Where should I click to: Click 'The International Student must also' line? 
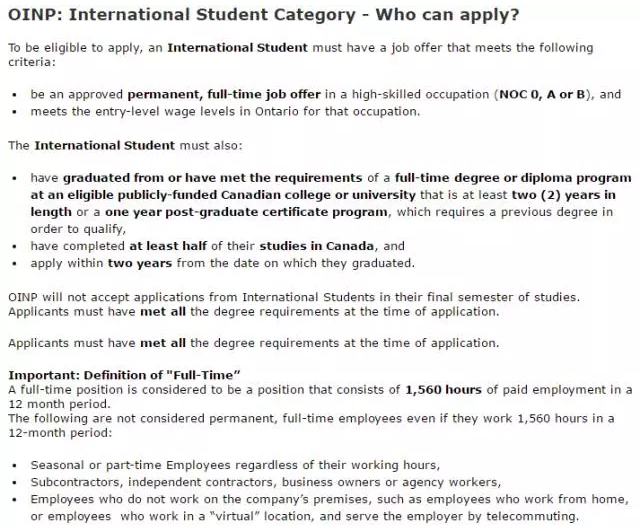pos(125,146)
